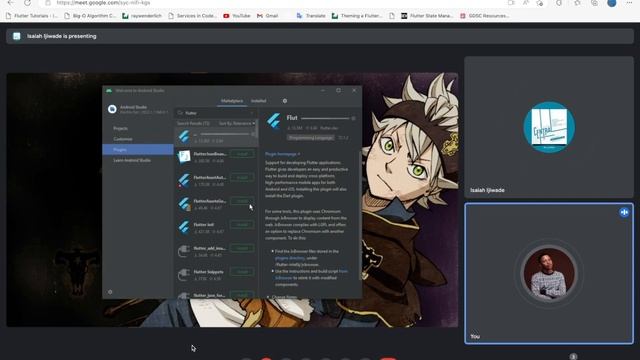Select the FlutterJsonBean plugin icon

click(184, 157)
